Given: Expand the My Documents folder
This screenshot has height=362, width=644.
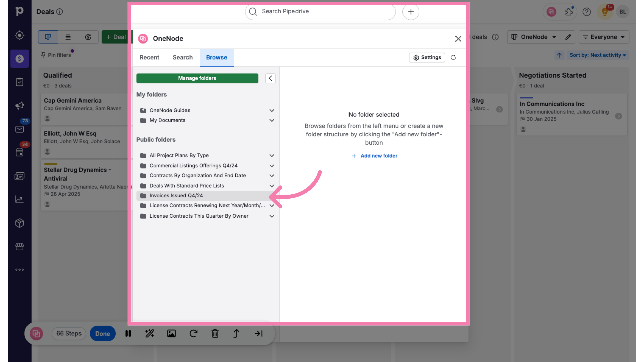Looking at the screenshot, I should click(x=272, y=120).
